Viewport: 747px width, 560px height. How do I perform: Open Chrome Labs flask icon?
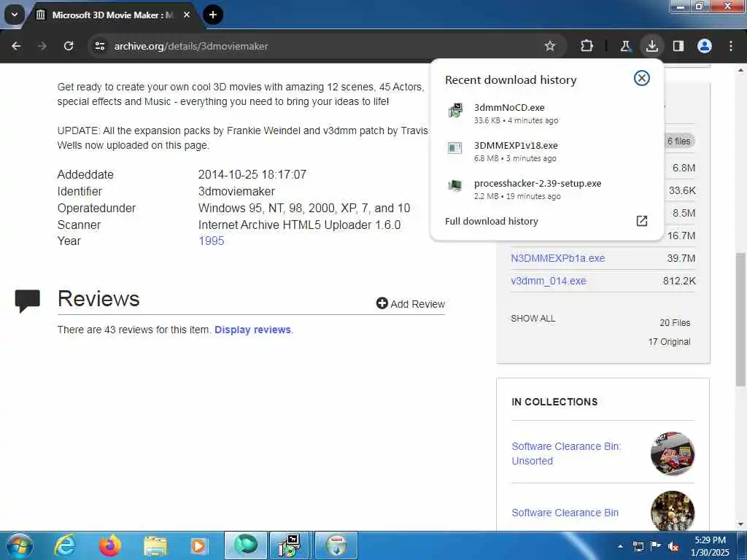coord(625,46)
